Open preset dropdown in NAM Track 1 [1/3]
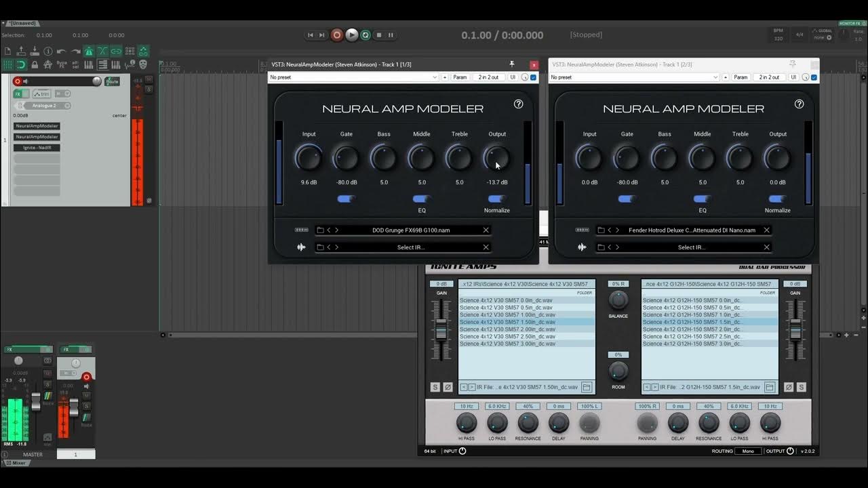 353,77
